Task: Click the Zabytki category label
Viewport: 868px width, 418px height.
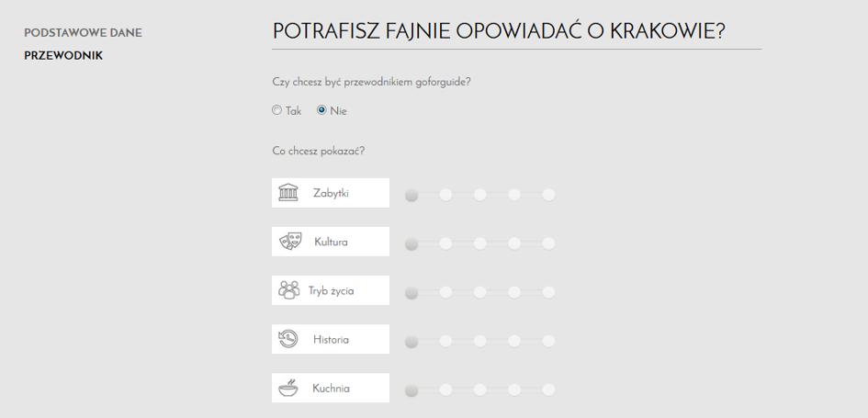Action: click(331, 193)
